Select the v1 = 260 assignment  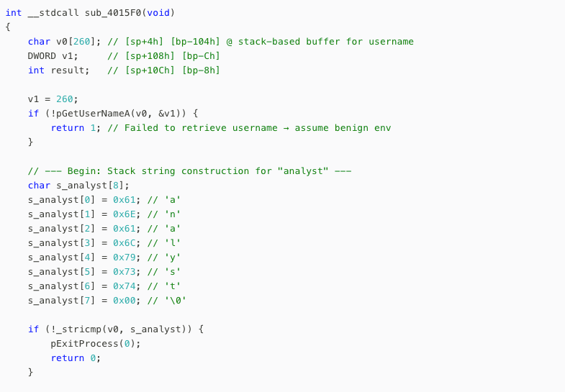tap(53, 99)
